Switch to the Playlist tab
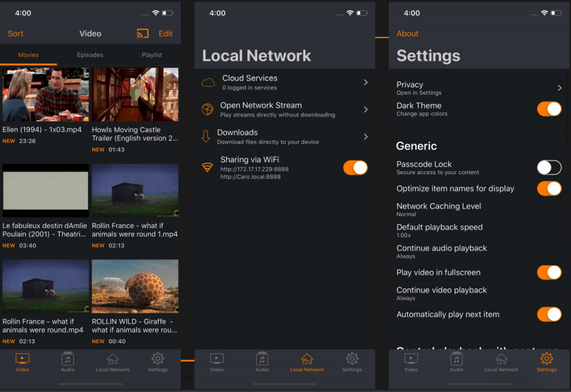The width and height of the screenshot is (571, 392). (x=152, y=55)
